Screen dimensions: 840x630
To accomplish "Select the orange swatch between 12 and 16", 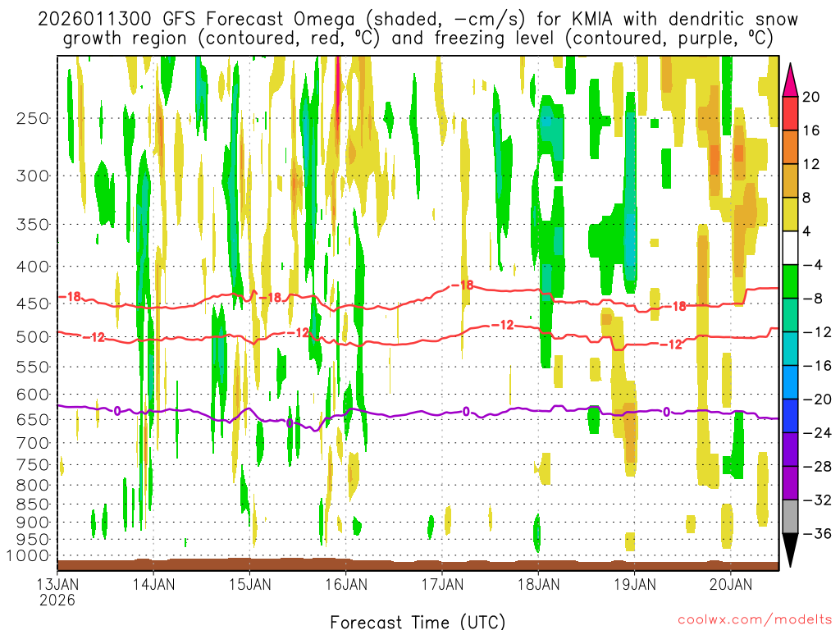I will (x=792, y=147).
